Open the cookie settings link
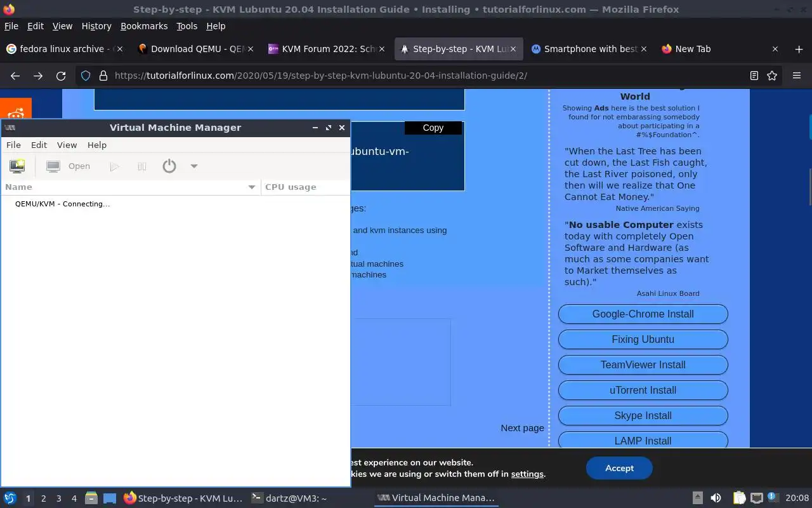This screenshot has height=508, width=812. click(x=527, y=474)
